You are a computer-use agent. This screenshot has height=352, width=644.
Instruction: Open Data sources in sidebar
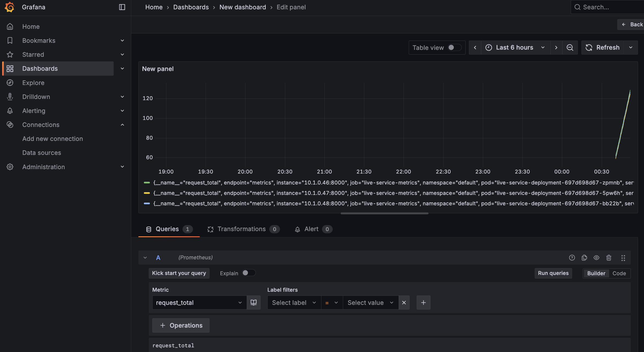pos(42,153)
